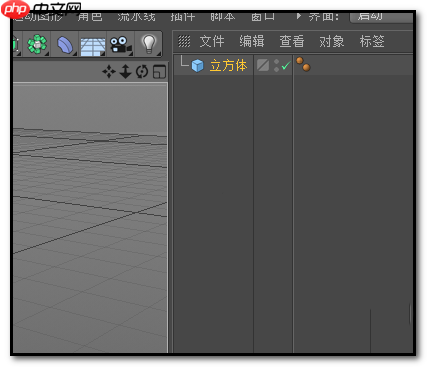Viewport: 427px width, 367px height.
Task: Toggle 立方体 editor visibility dots
Action: [x=276, y=65]
